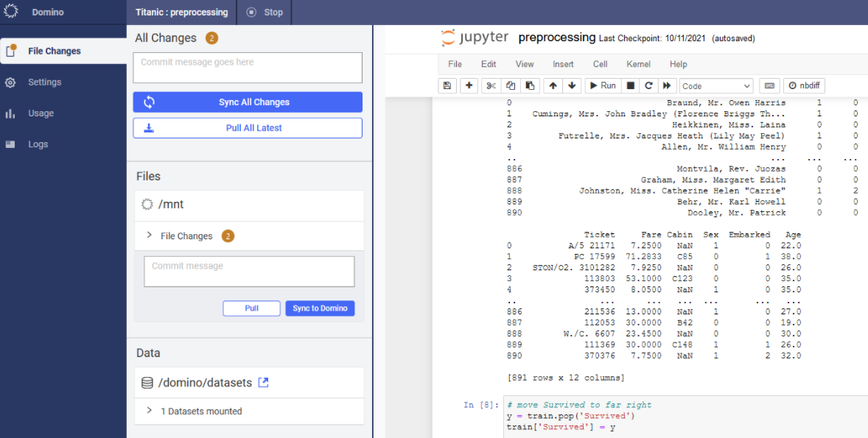
Task: Click the Pull All Latest button
Action: tap(248, 128)
